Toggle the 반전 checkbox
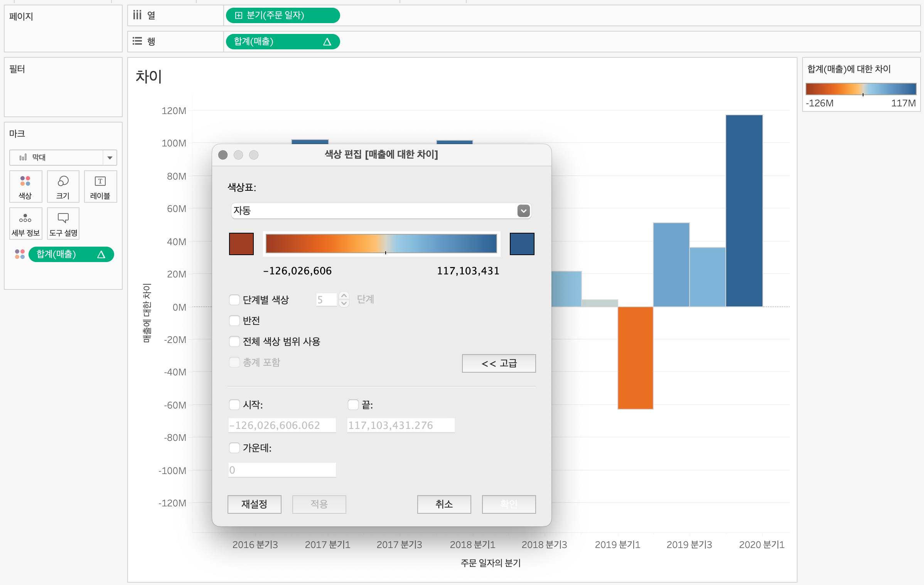The image size is (924, 585). click(234, 321)
